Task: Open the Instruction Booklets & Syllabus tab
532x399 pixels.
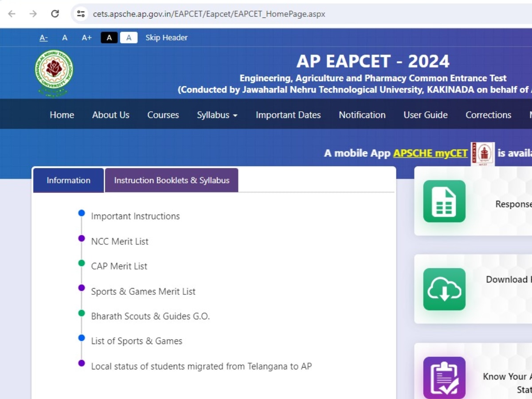Action: point(172,180)
